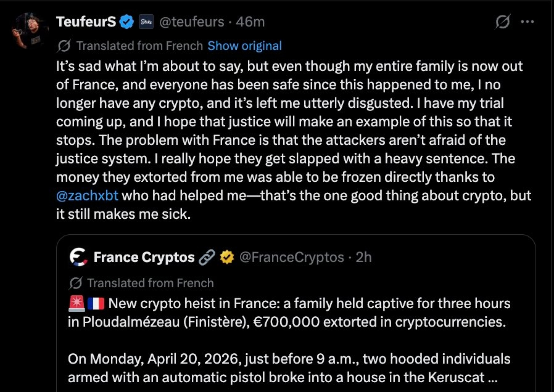Open the @zachxbt mention link
Viewport: 554px width, 392px height.
click(87, 195)
